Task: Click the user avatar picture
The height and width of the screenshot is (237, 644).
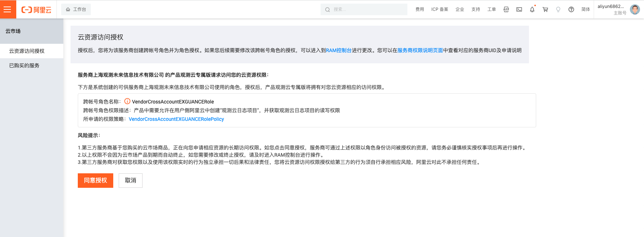Action: pos(635,9)
